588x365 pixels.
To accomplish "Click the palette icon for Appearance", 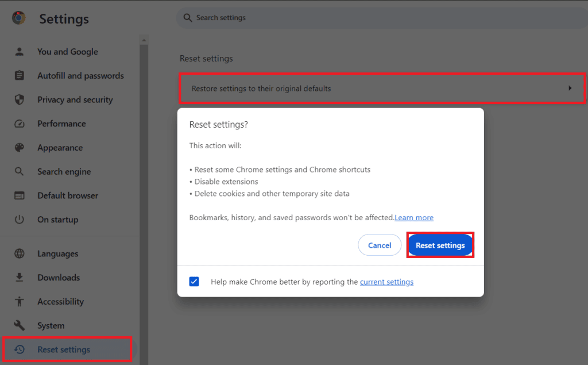I will (19, 148).
